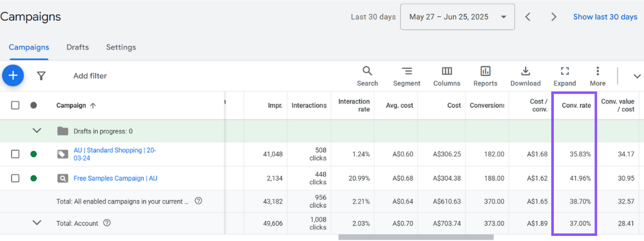Modify table Columns
The height and width of the screenshot is (241, 644).
447,77
